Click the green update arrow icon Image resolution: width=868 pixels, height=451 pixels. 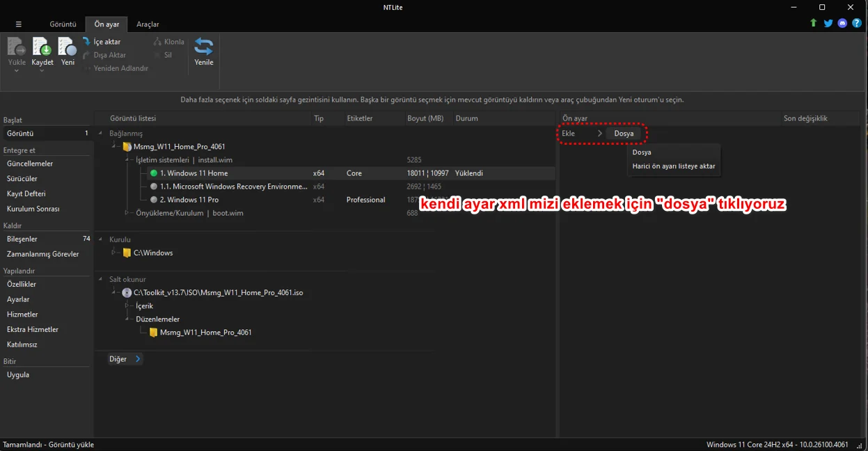coord(814,24)
